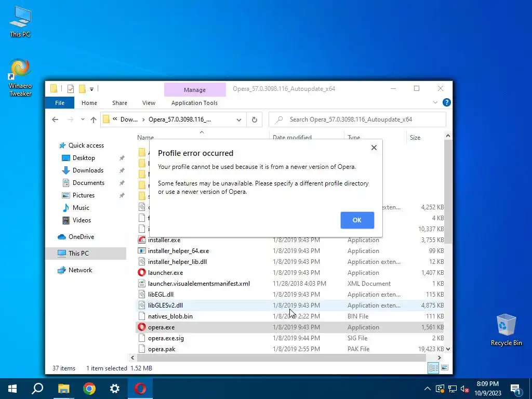The image size is (532, 399).
Task: Open Explorer Help question mark icon
Action: pos(446,102)
